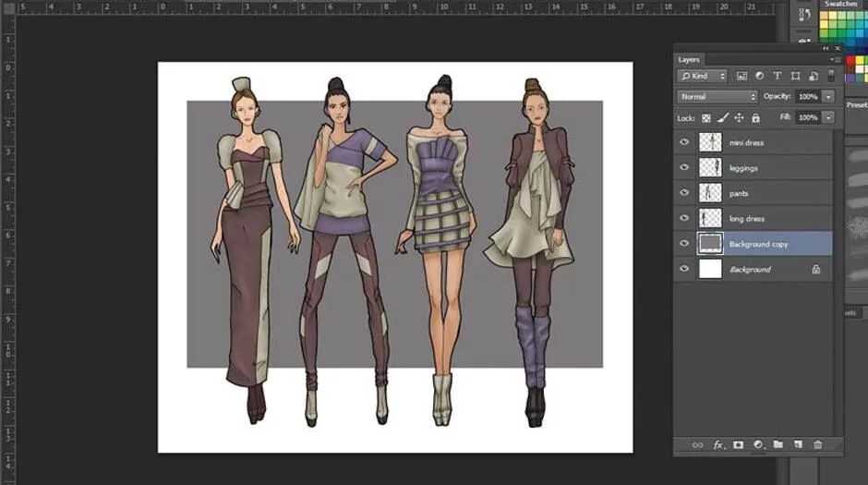
Task: Select the pants layer name
Action: [739, 193]
